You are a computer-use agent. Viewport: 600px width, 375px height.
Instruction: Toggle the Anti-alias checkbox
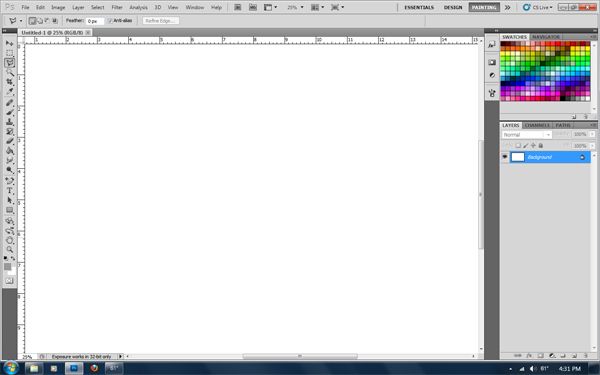click(110, 21)
